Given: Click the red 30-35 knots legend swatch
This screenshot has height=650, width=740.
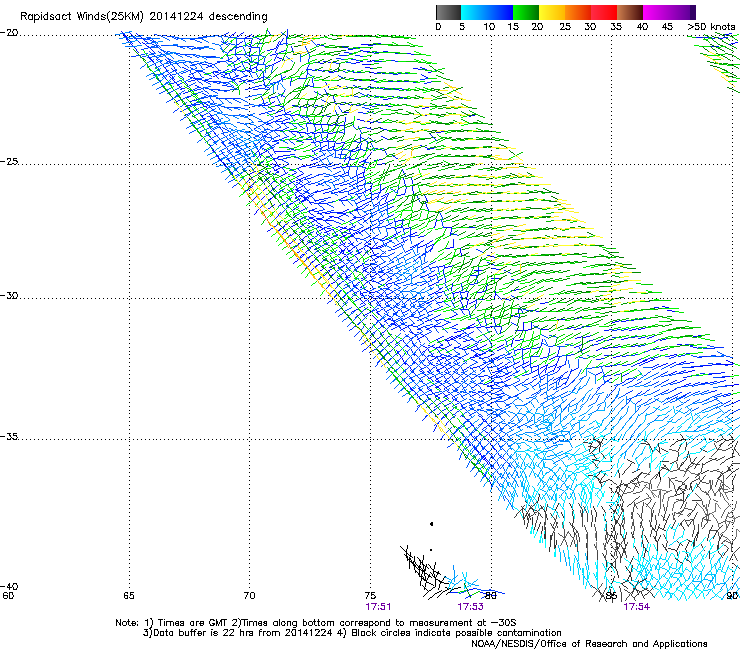Looking at the screenshot, I should (x=604, y=12).
